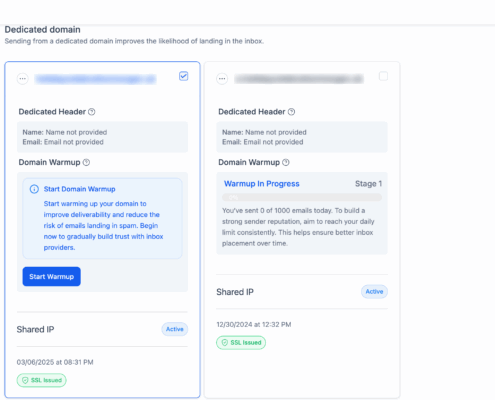The width and height of the screenshot is (495, 400).
Task: Click help icon beside right Dedicated Header
Action: 291,112
